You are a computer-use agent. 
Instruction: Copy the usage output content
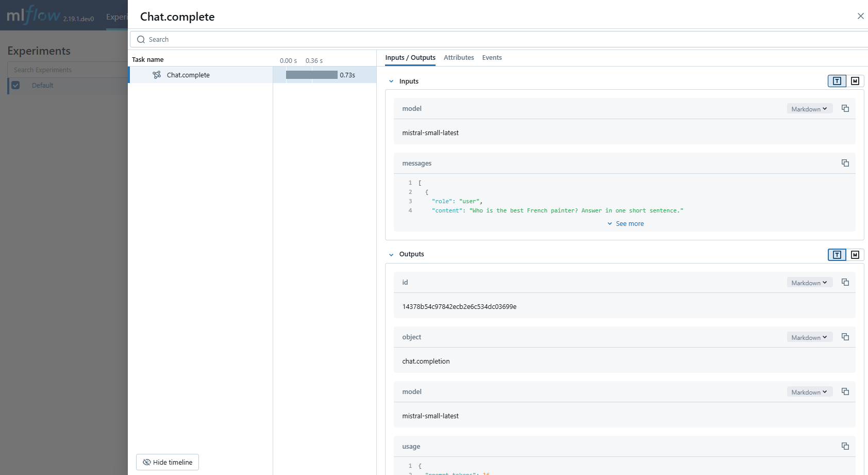click(845, 446)
